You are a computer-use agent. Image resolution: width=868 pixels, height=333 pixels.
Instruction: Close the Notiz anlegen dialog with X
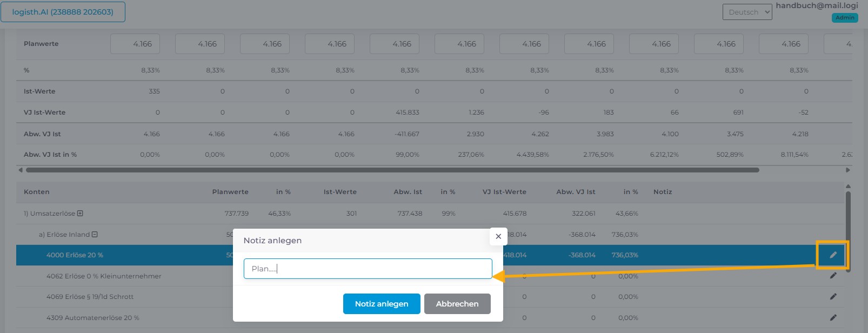coord(498,236)
